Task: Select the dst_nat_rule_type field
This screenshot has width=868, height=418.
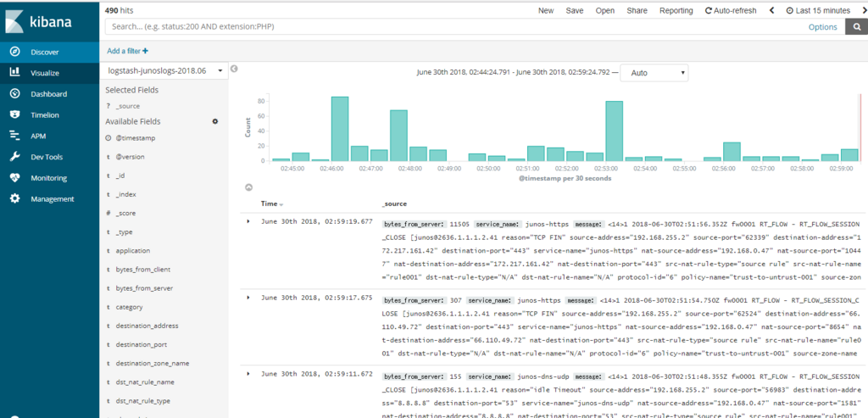Action: click(x=142, y=401)
